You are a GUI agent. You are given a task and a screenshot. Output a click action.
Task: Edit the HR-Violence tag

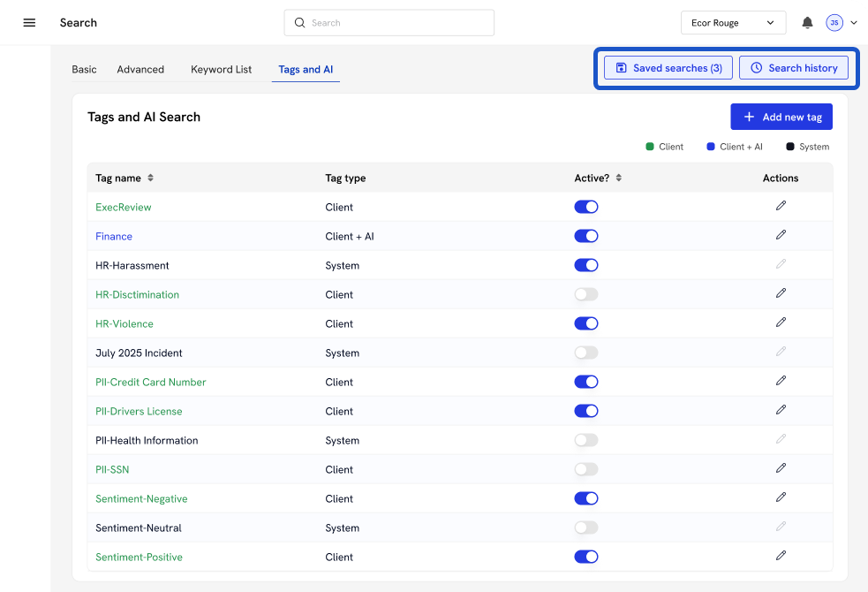pyautogui.click(x=781, y=323)
